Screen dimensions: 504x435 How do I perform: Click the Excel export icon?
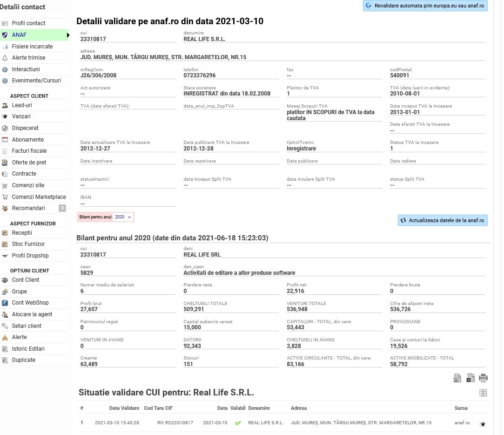[457, 378]
